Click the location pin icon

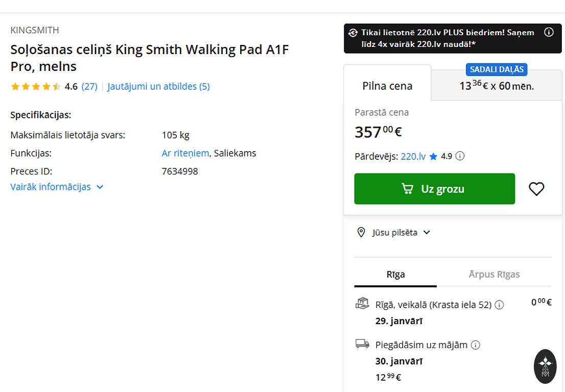pos(361,233)
